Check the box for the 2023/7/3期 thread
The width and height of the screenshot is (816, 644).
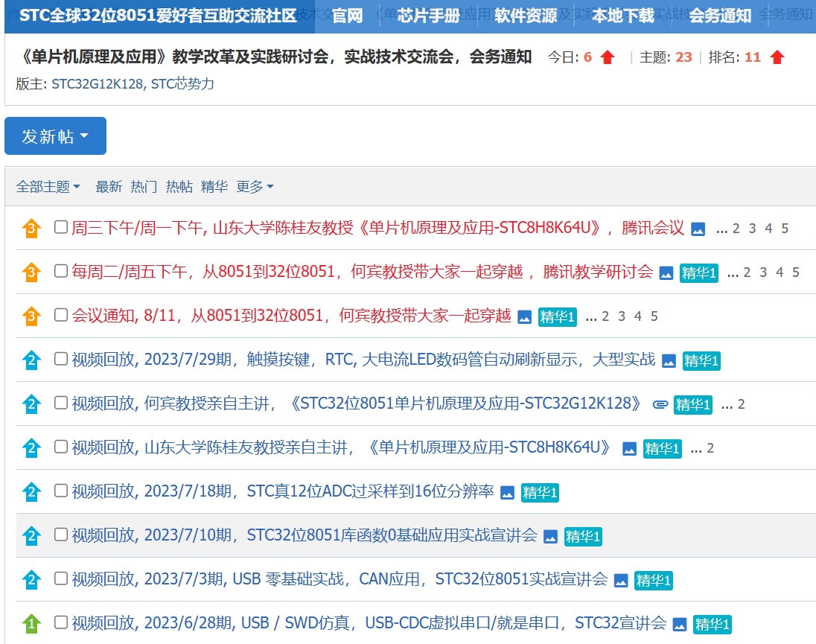pyautogui.click(x=61, y=578)
